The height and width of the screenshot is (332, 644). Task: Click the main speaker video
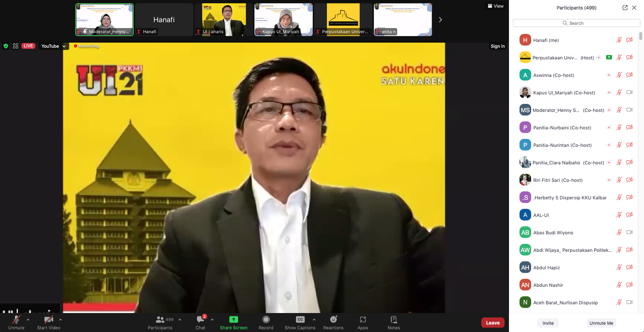pos(254,178)
